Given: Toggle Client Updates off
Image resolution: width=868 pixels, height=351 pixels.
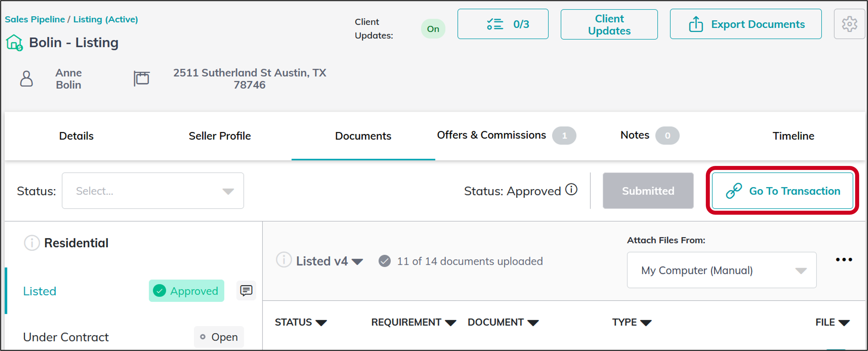Looking at the screenshot, I should pyautogui.click(x=433, y=29).
